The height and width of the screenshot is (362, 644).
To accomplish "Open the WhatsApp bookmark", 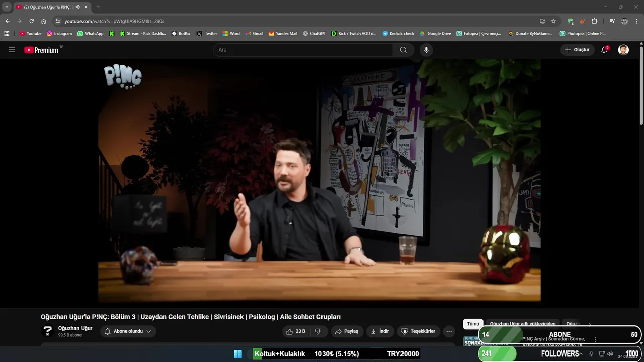I will [x=90, y=33].
